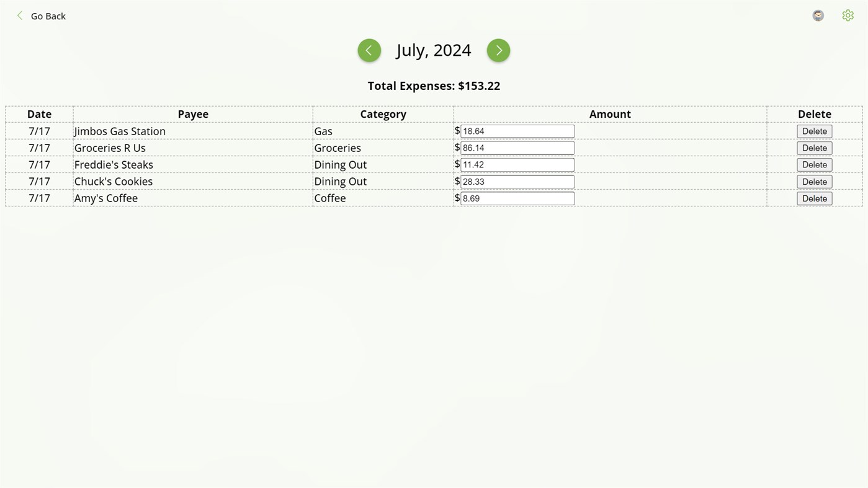Delete the Amy's Coffee expense

pos(814,198)
